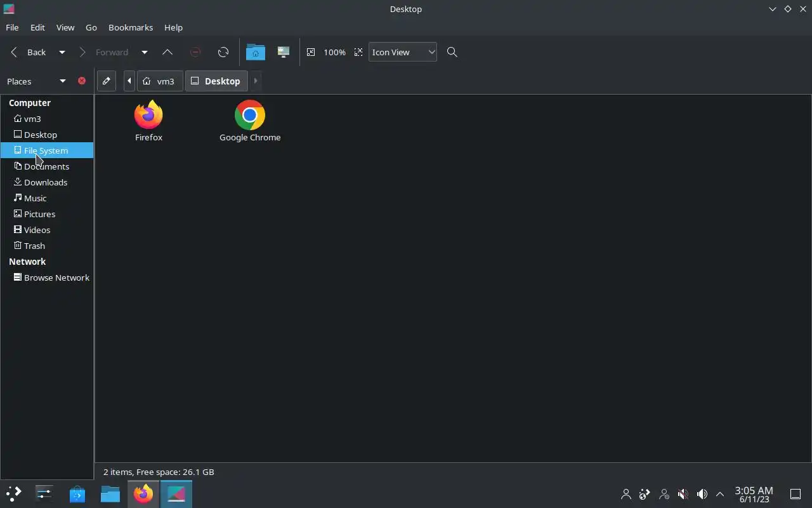Show hidden system tray icons

point(720,494)
